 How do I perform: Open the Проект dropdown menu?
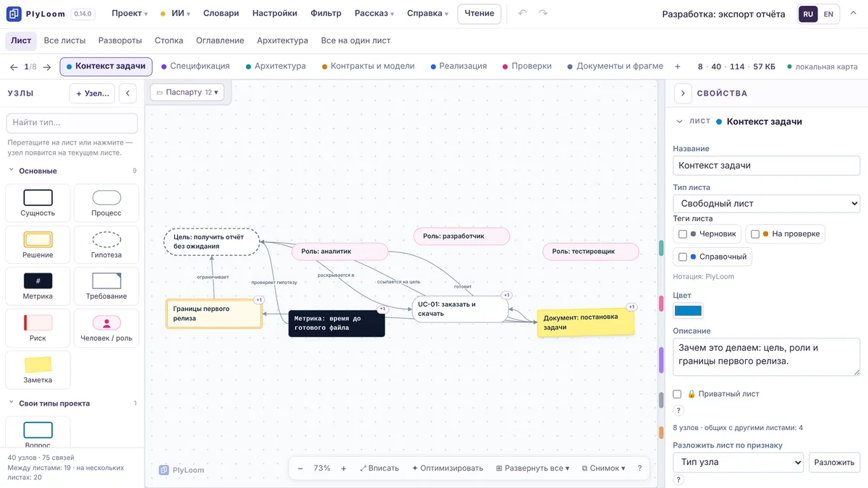tap(129, 14)
